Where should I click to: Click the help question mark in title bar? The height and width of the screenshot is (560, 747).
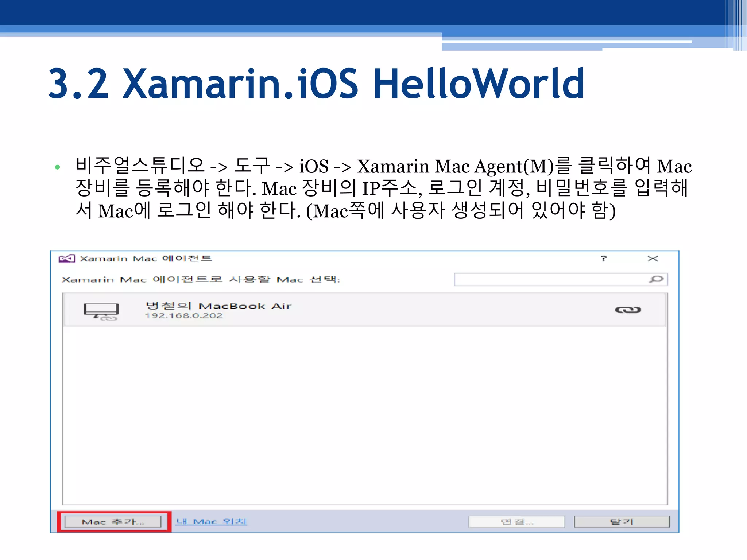click(604, 258)
